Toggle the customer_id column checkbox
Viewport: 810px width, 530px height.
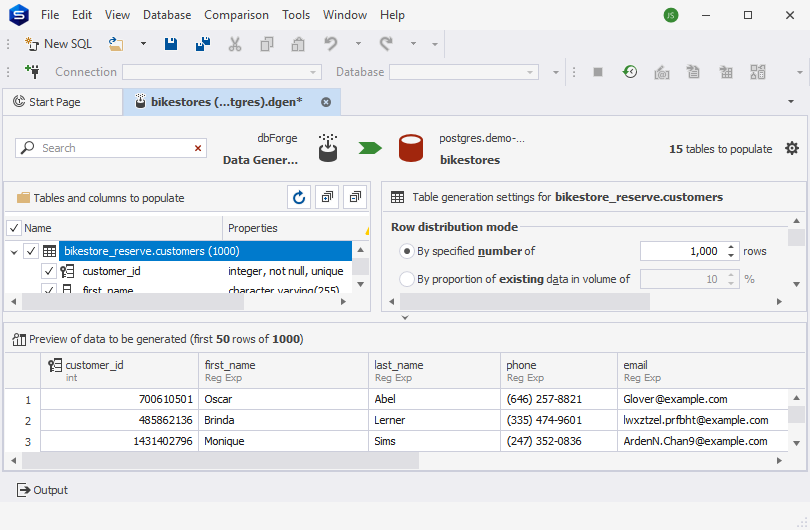[48, 271]
